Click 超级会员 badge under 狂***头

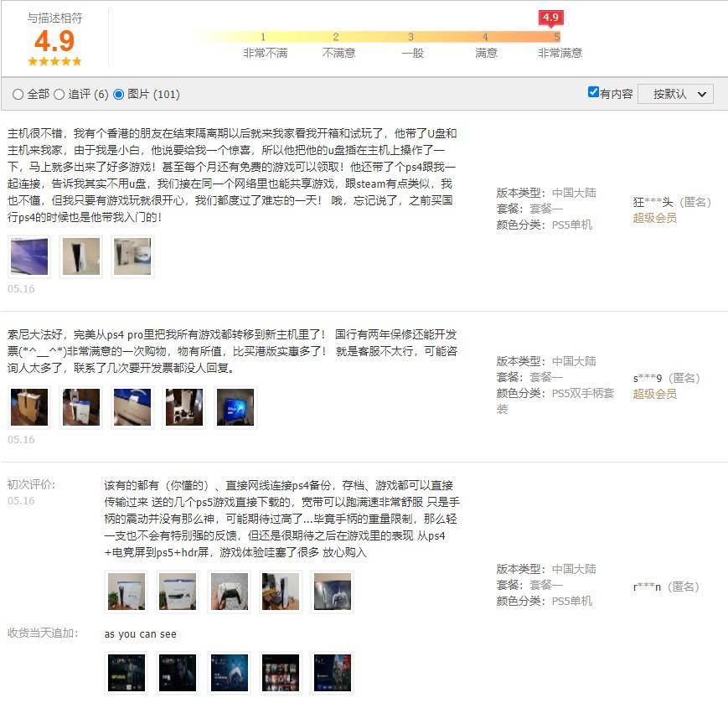(x=654, y=218)
